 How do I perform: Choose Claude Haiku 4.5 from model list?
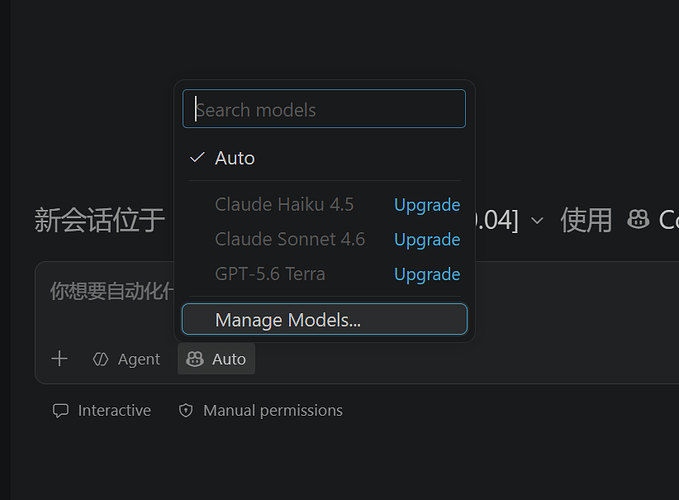pos(284,204)
